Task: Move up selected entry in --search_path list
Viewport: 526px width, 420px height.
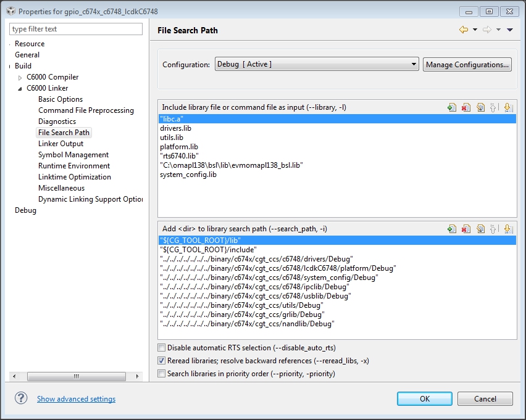Action: click(493, 229)
